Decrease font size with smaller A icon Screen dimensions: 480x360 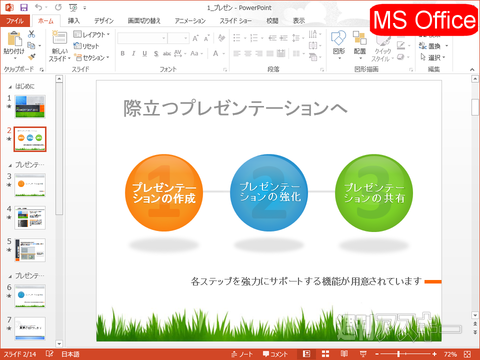point(207,38)
